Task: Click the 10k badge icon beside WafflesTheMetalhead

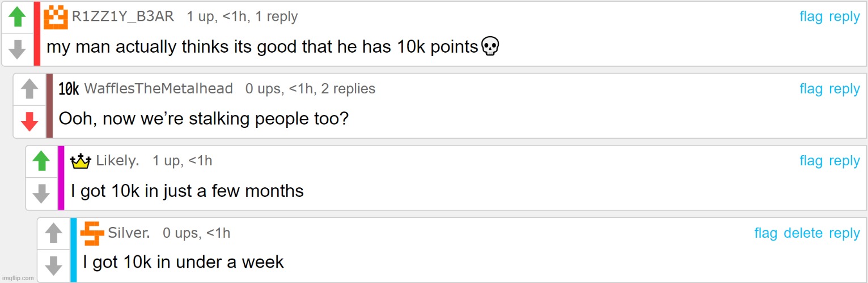Action: [x=69, y=89]
